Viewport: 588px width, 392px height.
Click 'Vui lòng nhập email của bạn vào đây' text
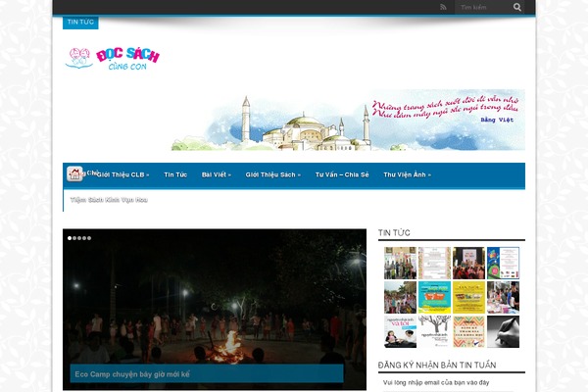[436, 382]
